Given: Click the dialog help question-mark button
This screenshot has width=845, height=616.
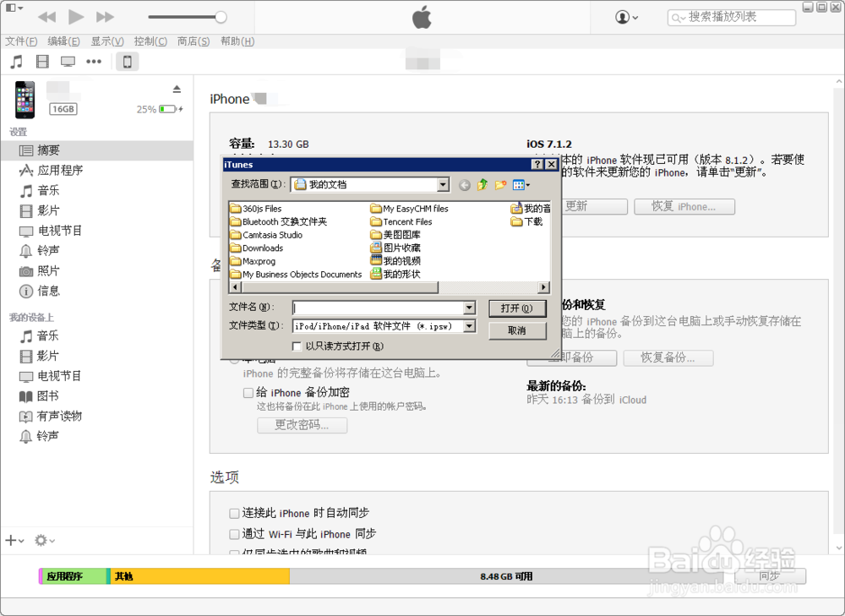Looking at the screenshot, I should click(x=537, y=165).
